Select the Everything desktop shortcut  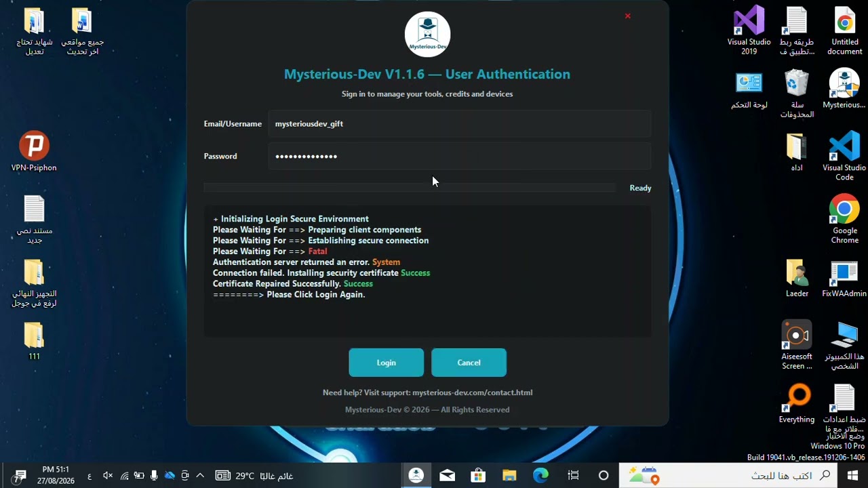(797, 404)
